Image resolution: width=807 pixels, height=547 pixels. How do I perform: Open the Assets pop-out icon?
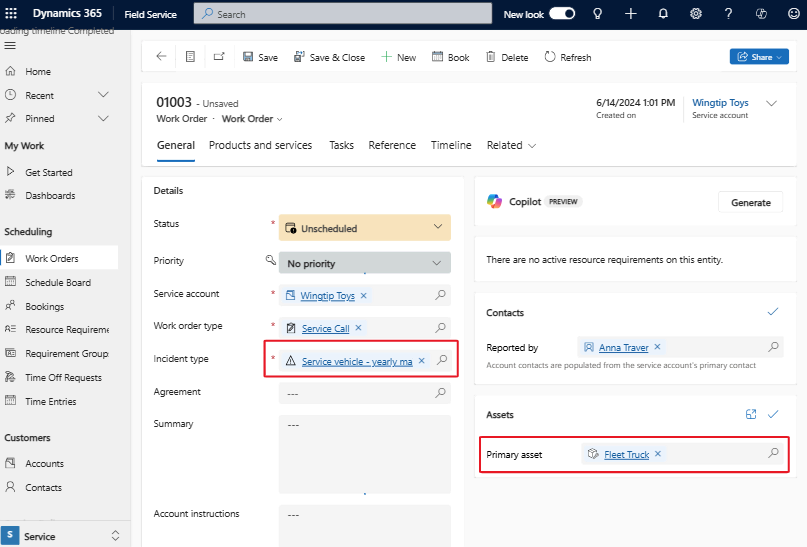click(751, 414)
